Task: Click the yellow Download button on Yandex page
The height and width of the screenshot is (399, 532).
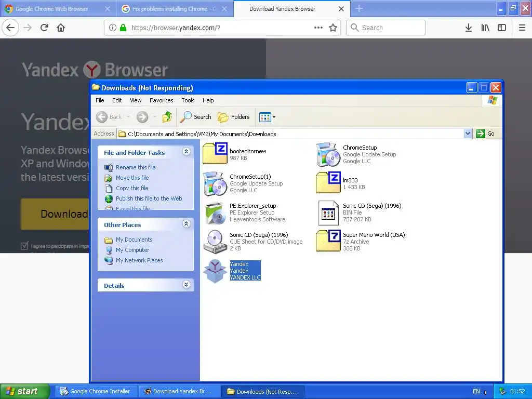Action: 55,214
